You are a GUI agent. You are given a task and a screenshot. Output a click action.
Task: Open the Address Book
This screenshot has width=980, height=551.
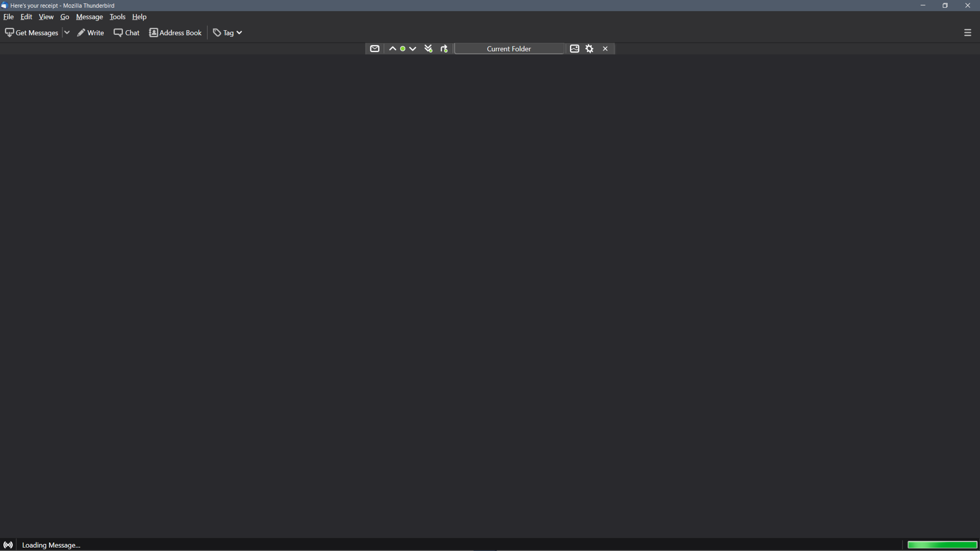click(x=175, y=33)
